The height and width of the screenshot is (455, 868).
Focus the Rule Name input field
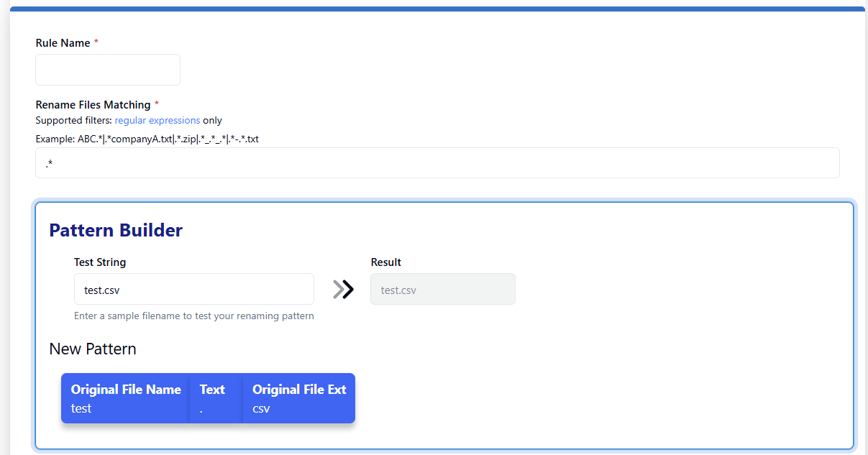[x=108, y=70]
